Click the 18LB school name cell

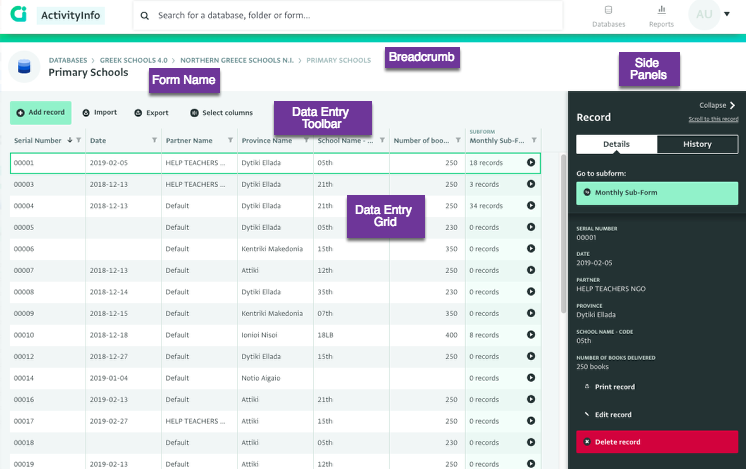point(351,335)
